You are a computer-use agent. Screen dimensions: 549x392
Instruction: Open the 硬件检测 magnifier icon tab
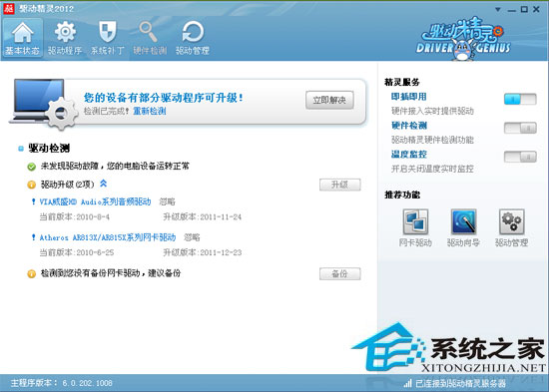[150, 38]
